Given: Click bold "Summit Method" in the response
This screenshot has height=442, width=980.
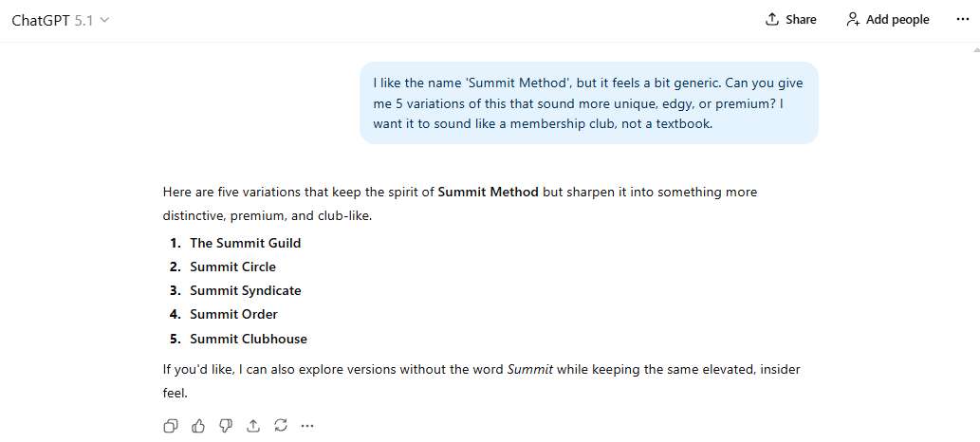Looking at the screenshot, I should (x=488, y=192).
